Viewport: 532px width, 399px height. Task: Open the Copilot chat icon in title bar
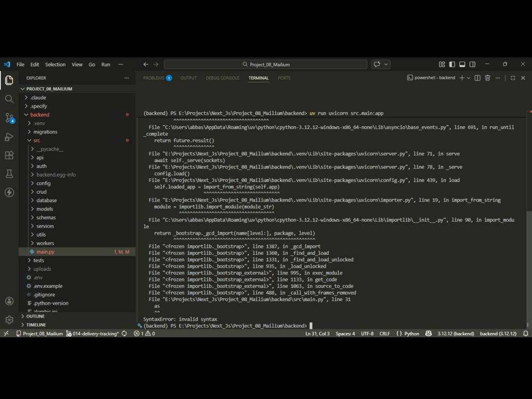pos(377,64)
